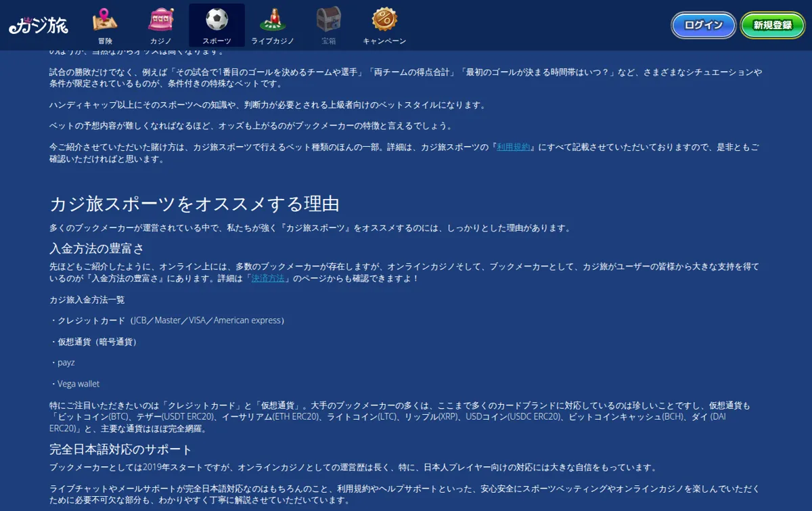812x511 pixels.
Task: Click the 入金方法の豊富さ subheading
Action: tap(97, 248)
